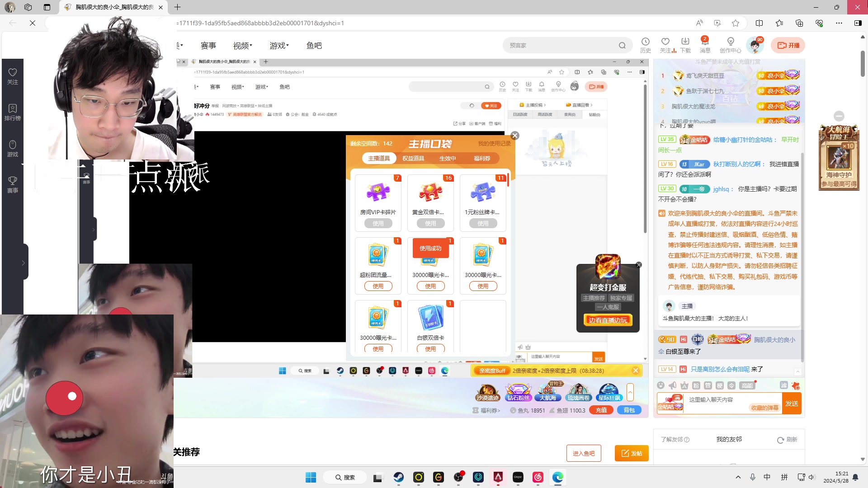Image resolution: width=868 pixels, height=488 pixels.
Task: Expand the gift bar arrow
Action: click(x=630, y=392)
